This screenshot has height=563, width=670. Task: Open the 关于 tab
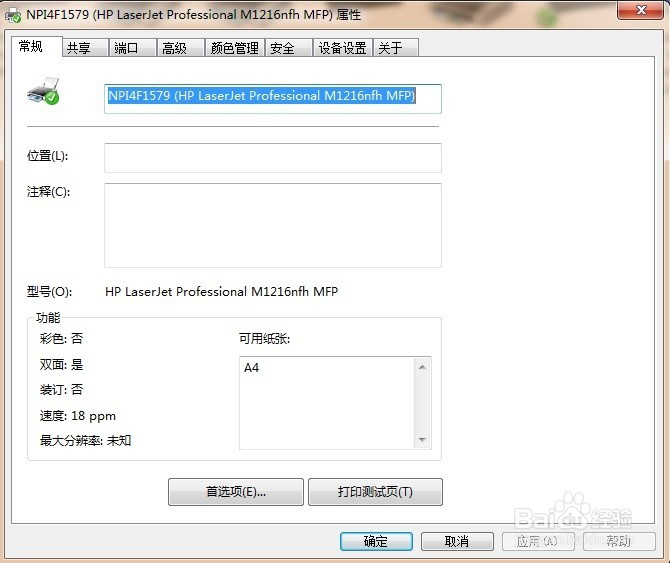[x=396, y=48]
